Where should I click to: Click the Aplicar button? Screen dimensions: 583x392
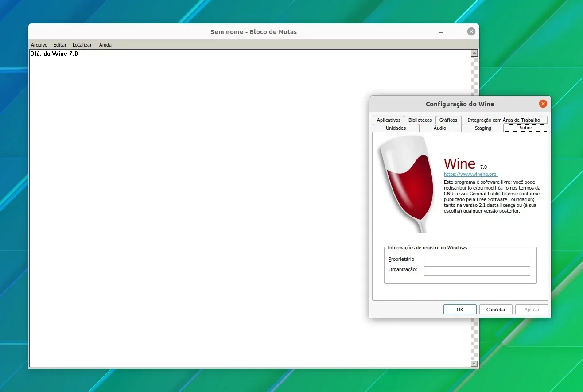pos(532,310)
